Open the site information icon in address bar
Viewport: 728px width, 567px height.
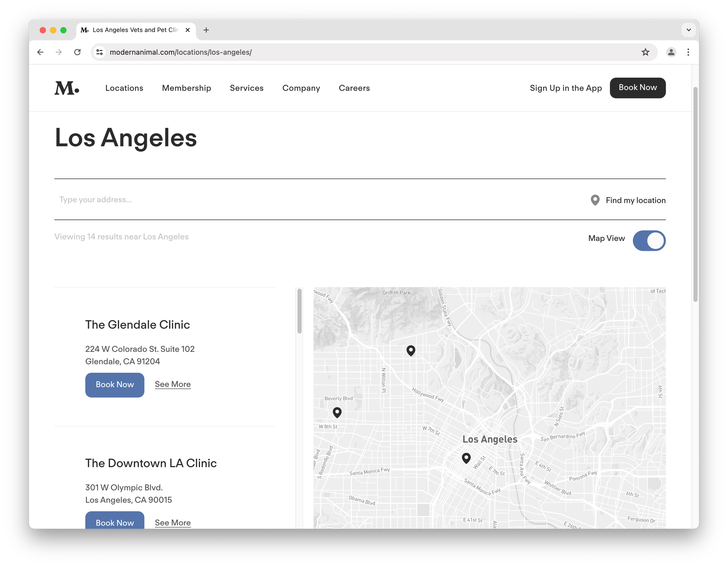tap(99, 52)
